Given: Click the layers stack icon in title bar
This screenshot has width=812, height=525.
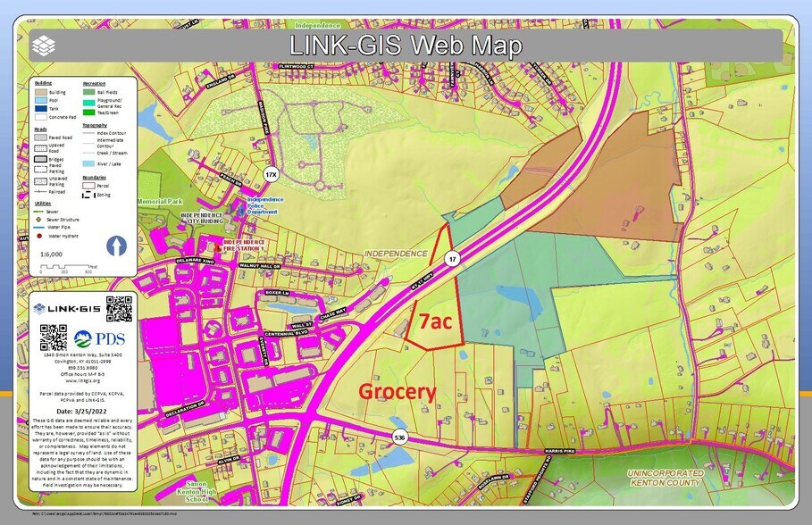Looking at the screenshot, I should (42, 45).
